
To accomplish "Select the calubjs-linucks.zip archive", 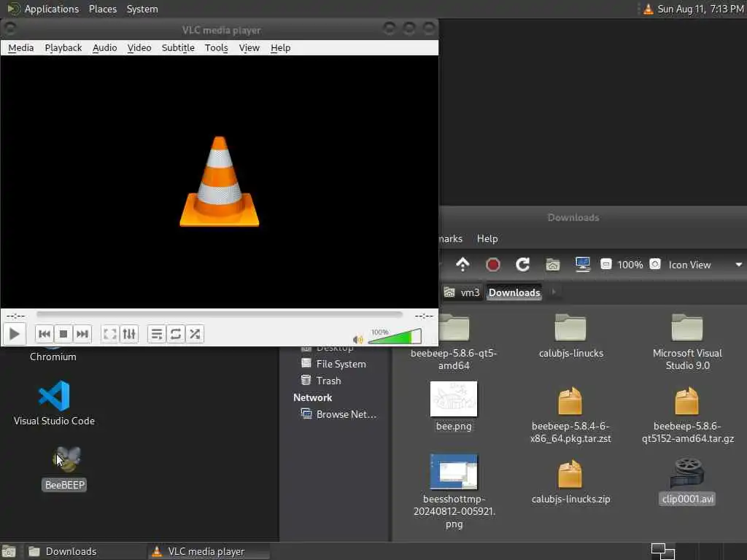I will (x=570, y=482).
